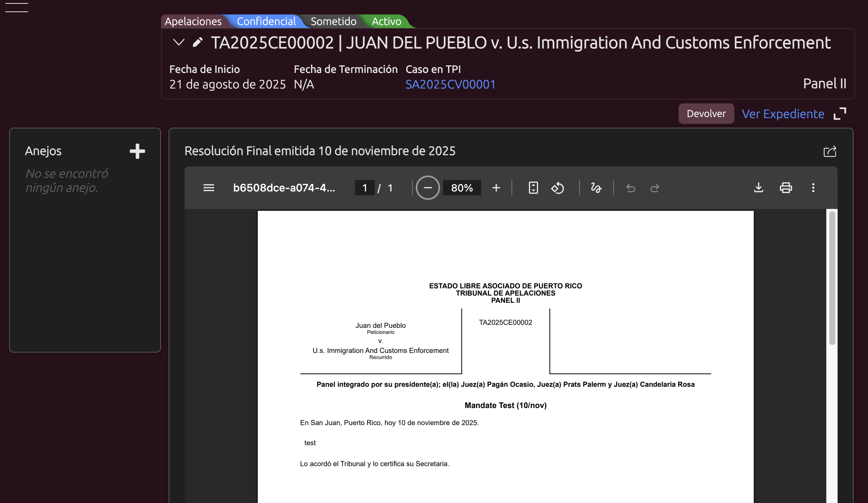Open TPI case SA2025CV00001 link
This screenshot has height=503, width=868.
(x=450, y=84)
